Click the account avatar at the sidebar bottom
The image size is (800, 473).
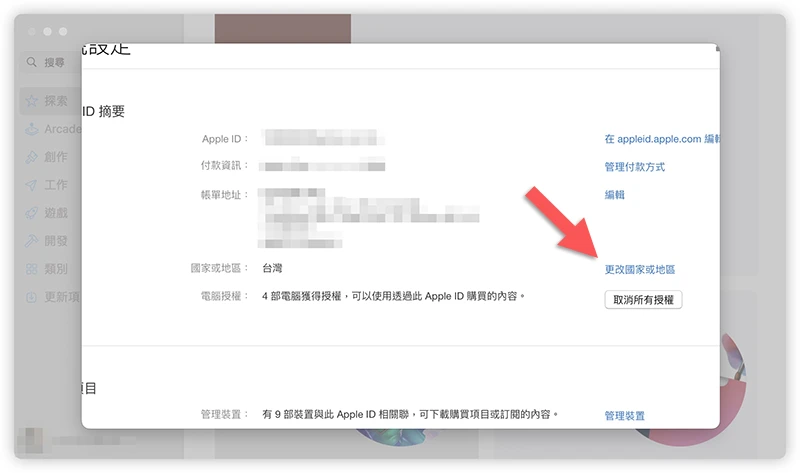tap(30, 440)
